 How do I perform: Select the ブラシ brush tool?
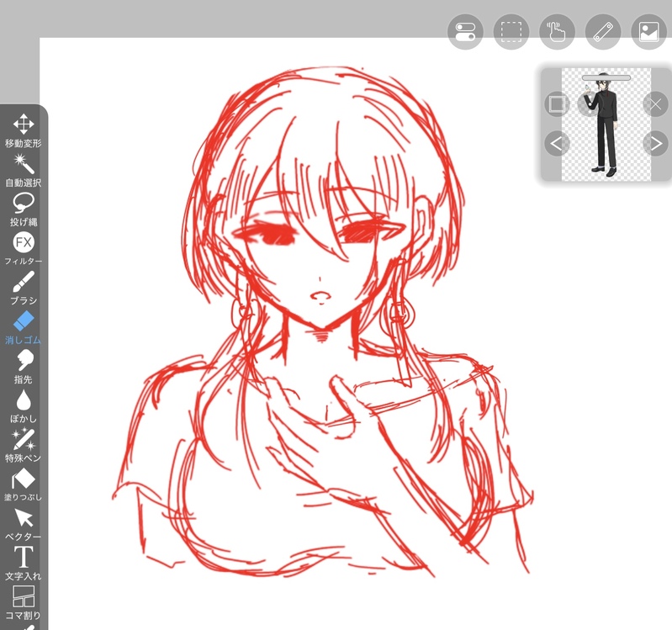(x=24, y=289)
